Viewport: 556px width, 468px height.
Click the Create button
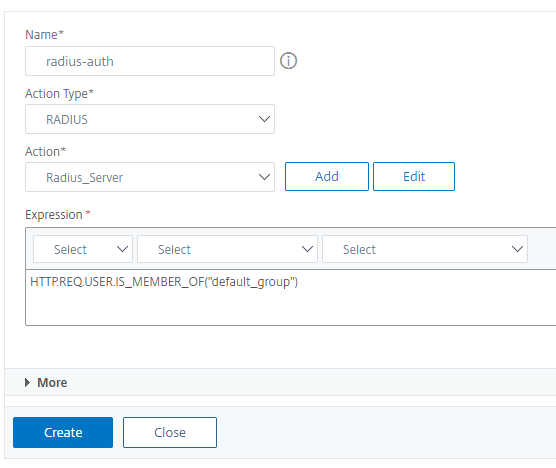pyautogui.click(x=63, y=433)
